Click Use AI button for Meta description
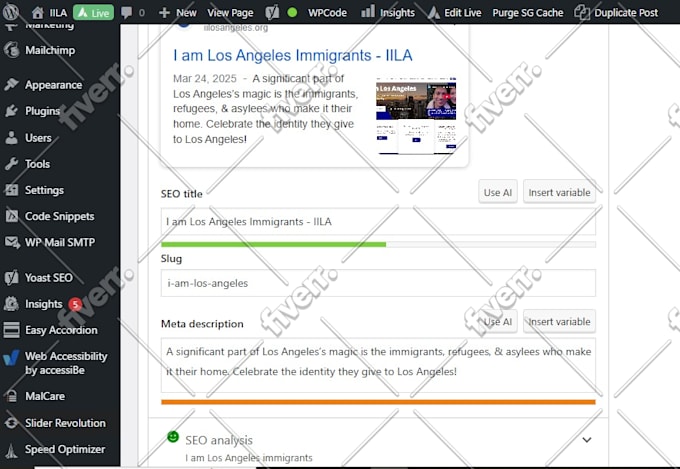This screenshot has height=469, width=680. pos(498,321)
